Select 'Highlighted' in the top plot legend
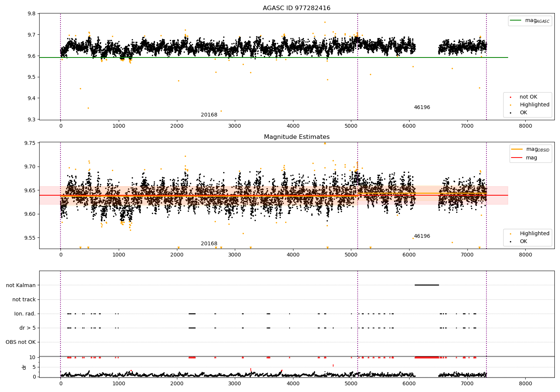The width and height of the screenshot is (560, 392). pos(535,105)
